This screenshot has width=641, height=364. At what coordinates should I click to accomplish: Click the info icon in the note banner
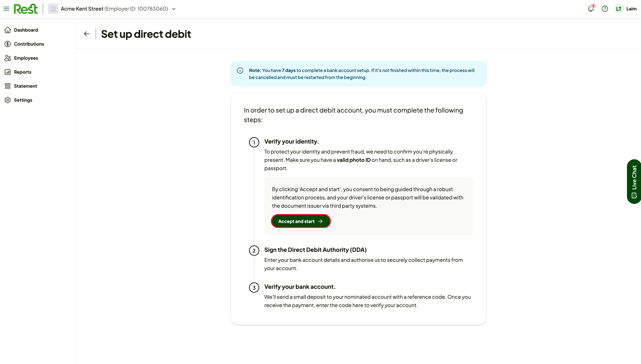240,71
